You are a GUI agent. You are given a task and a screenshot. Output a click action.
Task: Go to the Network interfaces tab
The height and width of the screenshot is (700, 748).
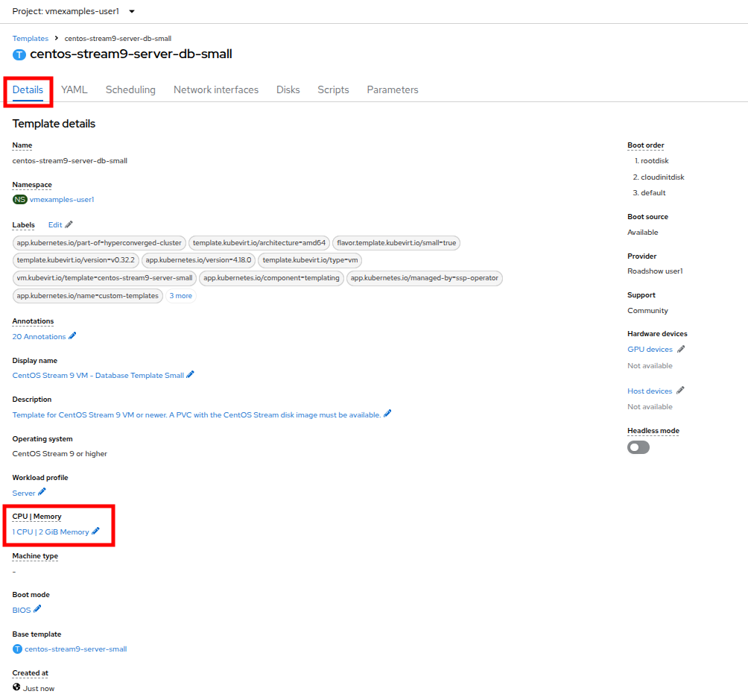[x=216, y=89]
